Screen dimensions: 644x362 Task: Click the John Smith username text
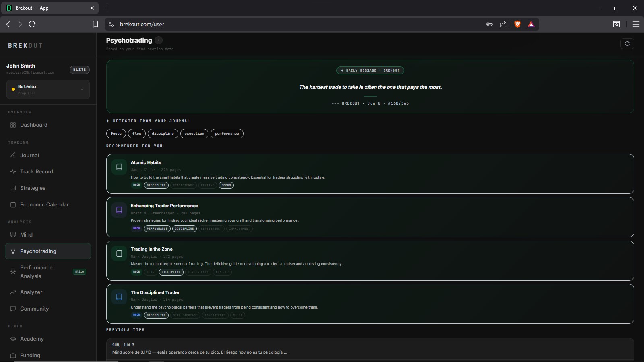[21, 66]
